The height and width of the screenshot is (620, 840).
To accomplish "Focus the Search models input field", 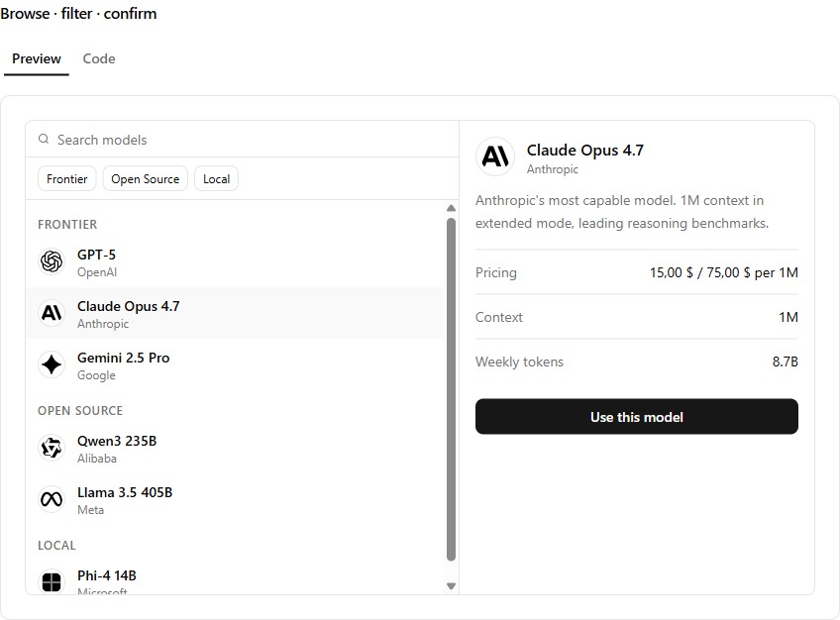I will (242, 140).
